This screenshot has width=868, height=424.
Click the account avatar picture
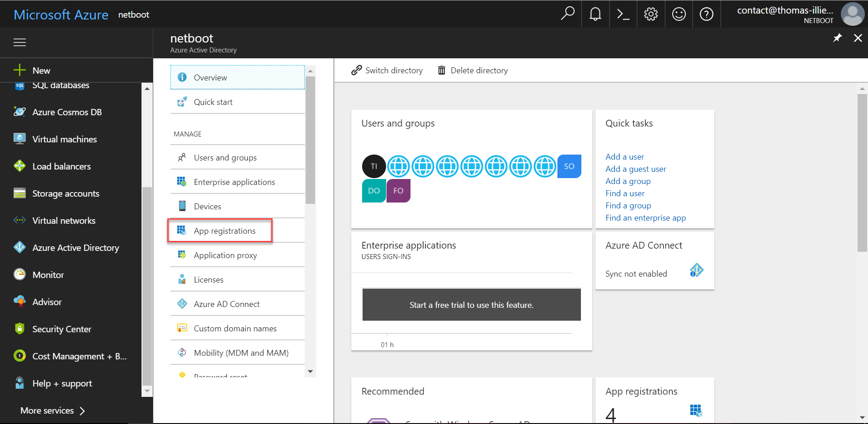(x=852, y=14)
